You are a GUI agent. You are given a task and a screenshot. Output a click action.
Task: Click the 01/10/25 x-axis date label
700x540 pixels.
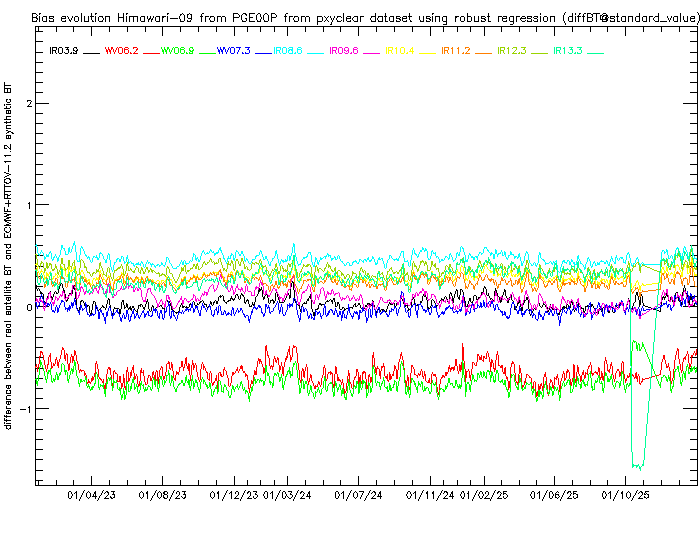point(625,495)
